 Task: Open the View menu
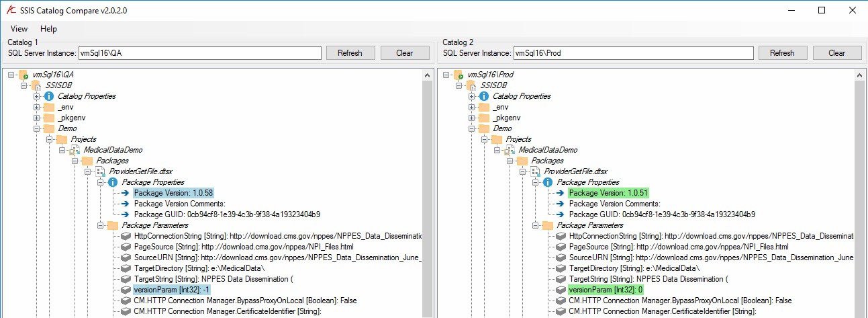tap(19, 29)
